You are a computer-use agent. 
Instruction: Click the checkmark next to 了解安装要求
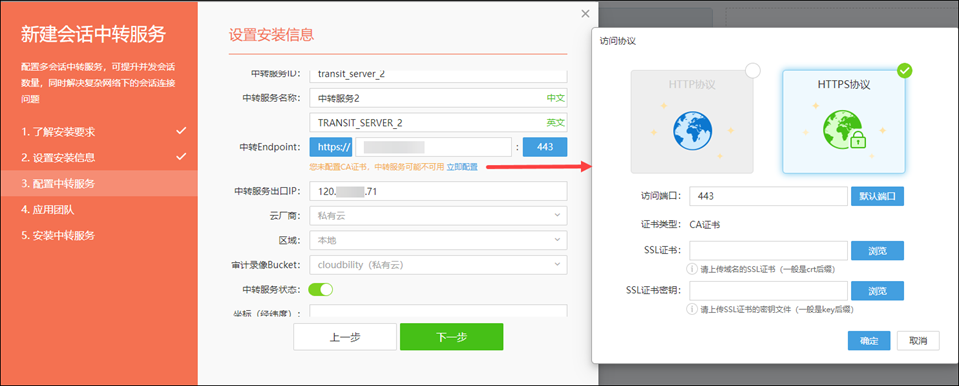(181, 131)
